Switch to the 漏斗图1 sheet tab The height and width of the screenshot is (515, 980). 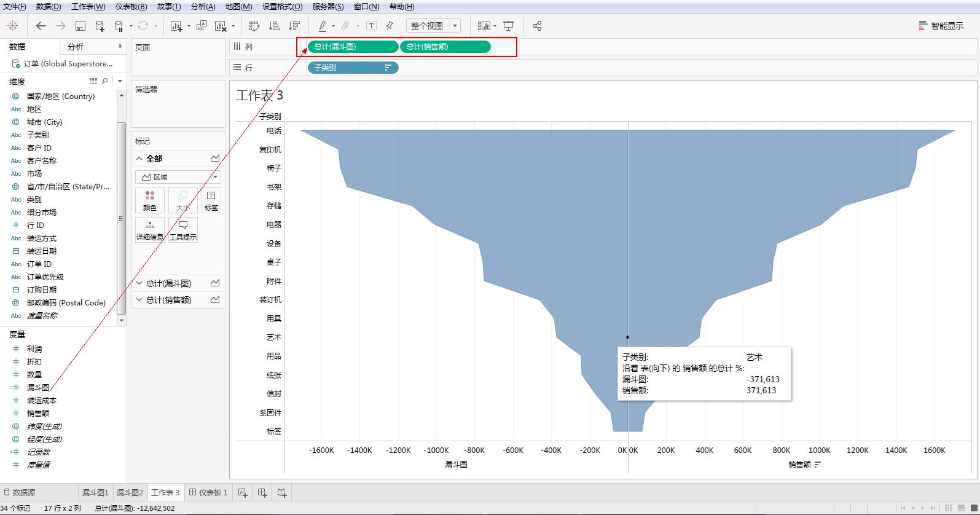tap(95, 492)
